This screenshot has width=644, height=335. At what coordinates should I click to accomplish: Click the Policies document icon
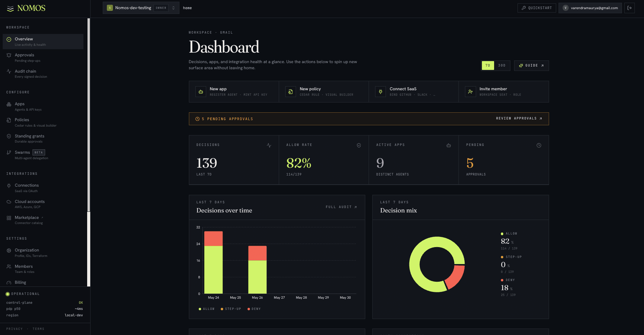click(9, 120)
